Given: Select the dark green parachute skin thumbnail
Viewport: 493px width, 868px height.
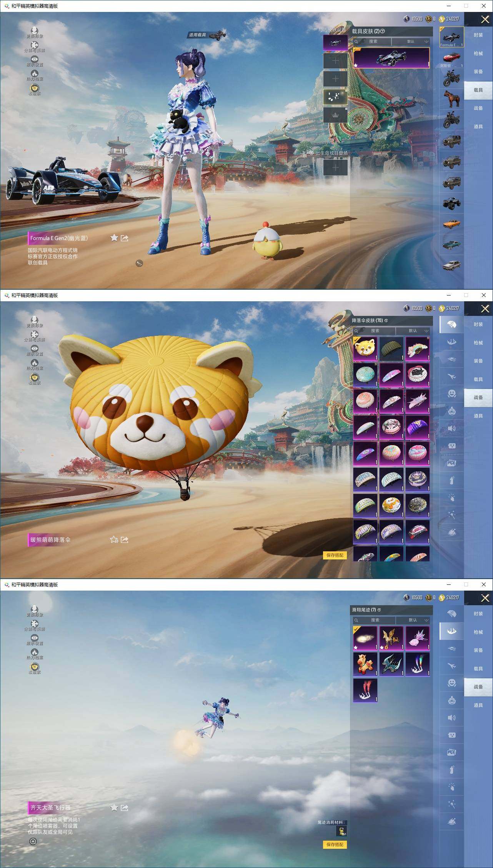Looking at the screenshot, I should point(391,349).
